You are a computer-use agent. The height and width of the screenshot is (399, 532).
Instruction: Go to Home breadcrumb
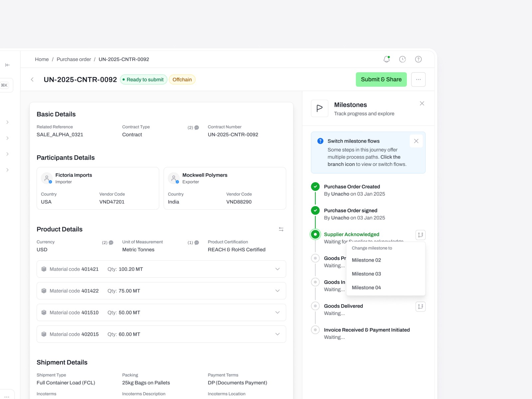(x=42, y=59)
